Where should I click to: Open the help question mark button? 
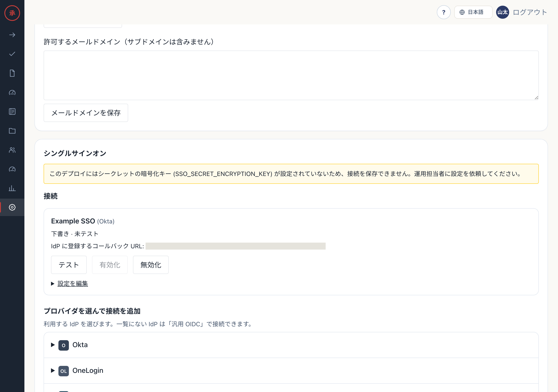444,12
